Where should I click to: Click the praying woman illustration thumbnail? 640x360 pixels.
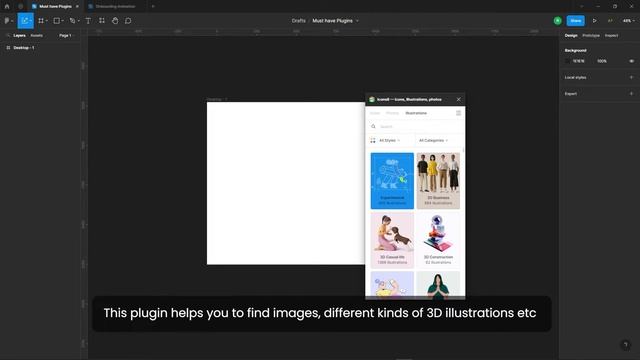[438, 284]
